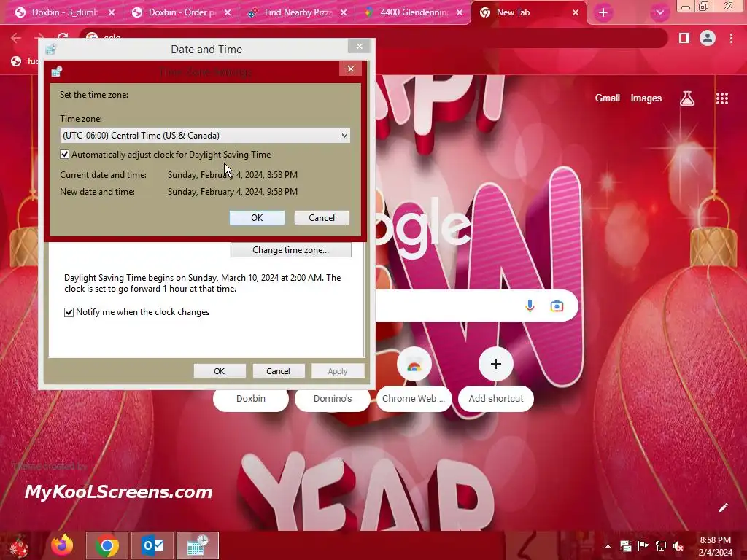Close the 4400 Glendenning tab
Image resolution: width=747 pixels, height=560 pixels.
coord(460,13)
